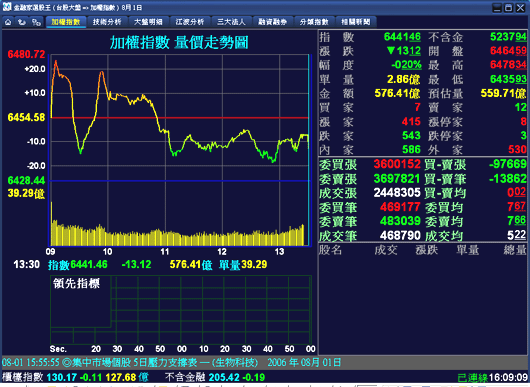The image size is (530, 387).
Task: Click the 11 o'clock marker on chart
Action: pos(165,251)
